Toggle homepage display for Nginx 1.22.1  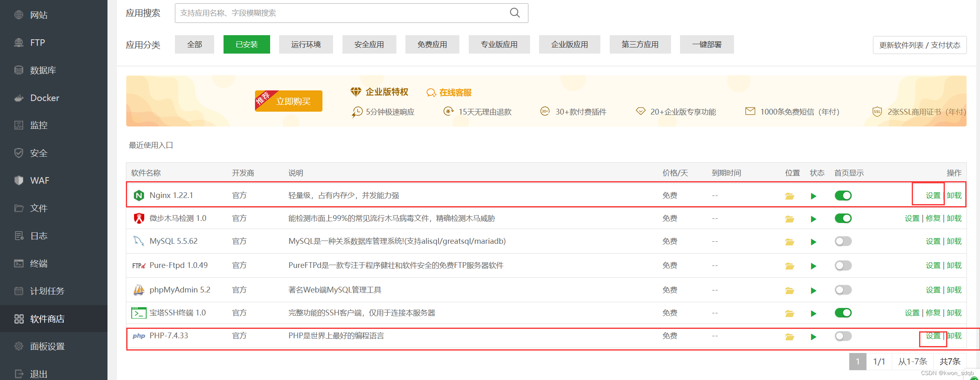tap(843, 196)
